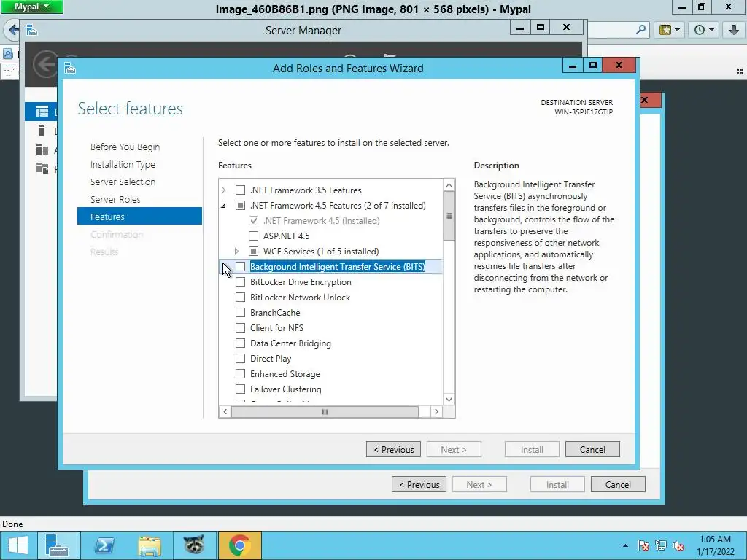Viewport: 747px width, 560px height.
Task: Click the wizard's Next button
Action: pyautogui.click(x=454, y=449)
